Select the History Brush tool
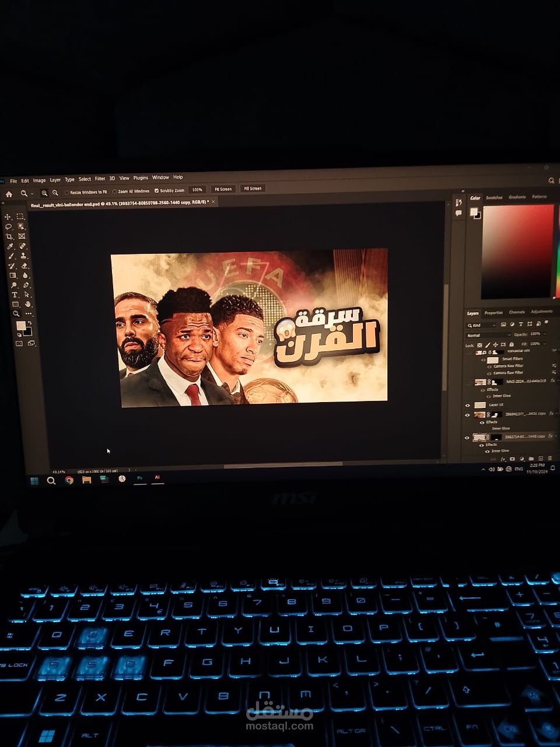Screen dimensions: 560x747 (x=12, y=266)
